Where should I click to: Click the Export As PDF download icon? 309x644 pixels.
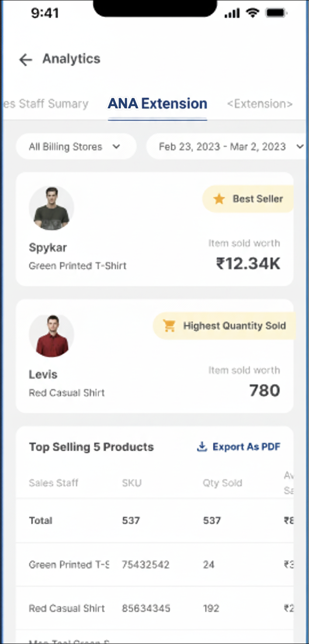click(x=202, y=447)
